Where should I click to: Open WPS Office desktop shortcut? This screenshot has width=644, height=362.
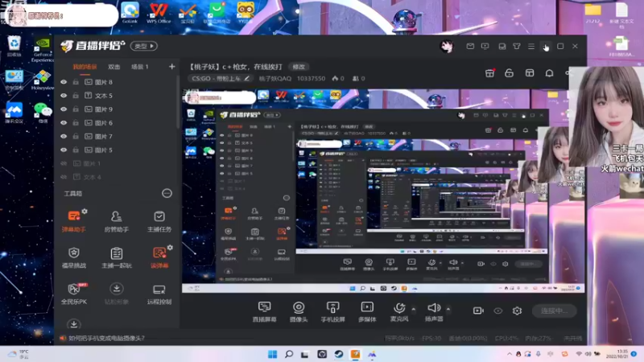coord(159,13)
